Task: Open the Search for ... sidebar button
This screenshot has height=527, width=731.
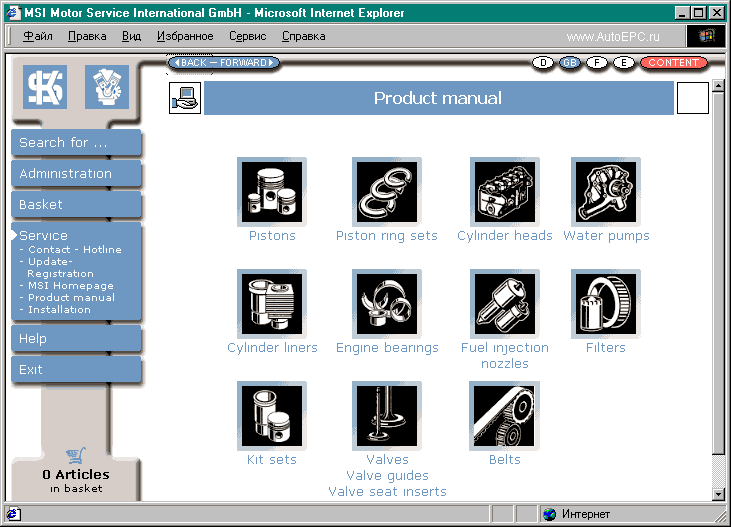Action: tap(76, 142)
